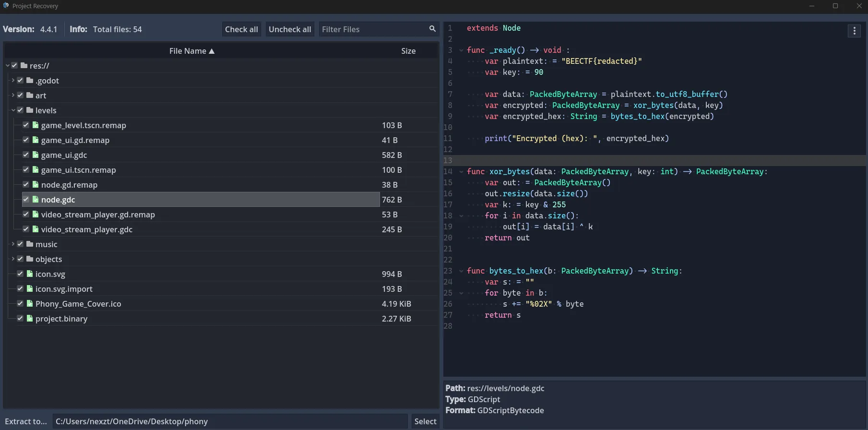Click the Extract to path input field

[x=229, y=421]
